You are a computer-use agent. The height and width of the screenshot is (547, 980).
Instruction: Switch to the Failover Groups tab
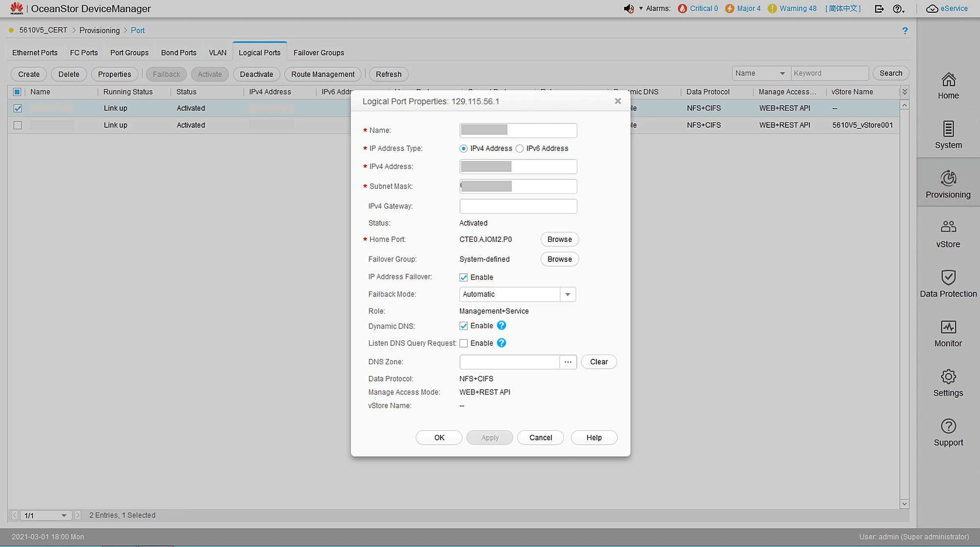point(318,53)
